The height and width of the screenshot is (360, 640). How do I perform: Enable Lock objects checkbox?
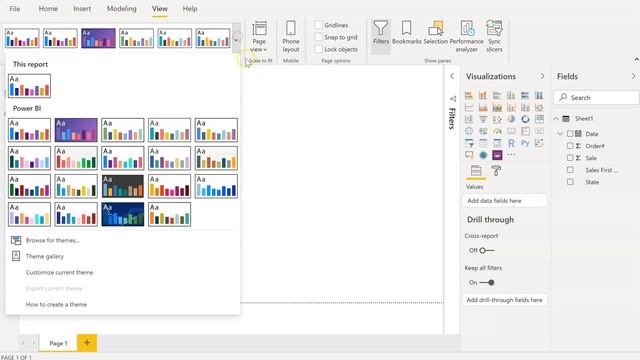[318, 49]
